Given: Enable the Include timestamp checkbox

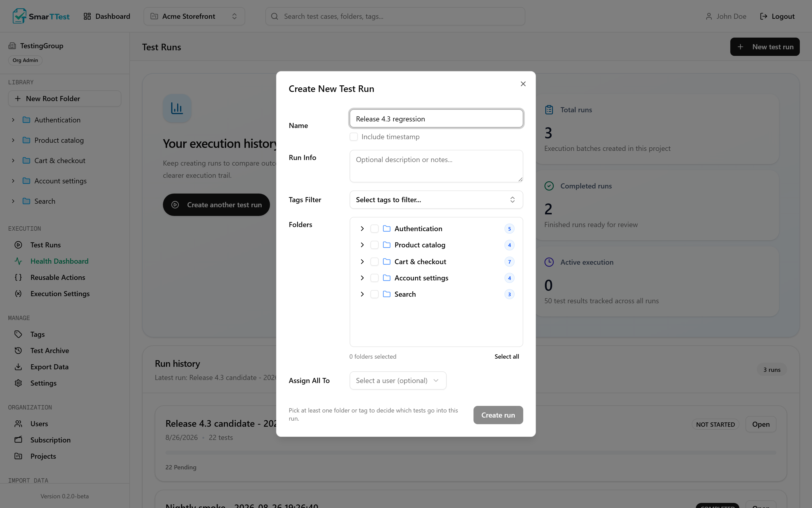Looking at the screenshot, I should coord(354,137).
